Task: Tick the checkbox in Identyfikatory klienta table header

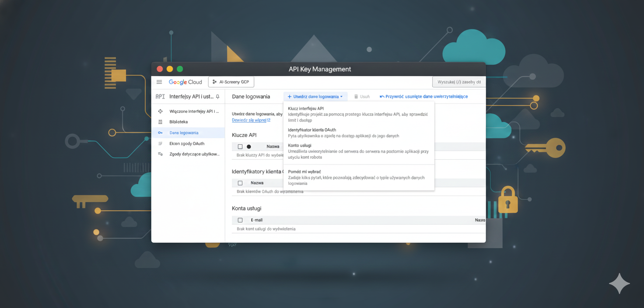Action: tap(240, 183)
